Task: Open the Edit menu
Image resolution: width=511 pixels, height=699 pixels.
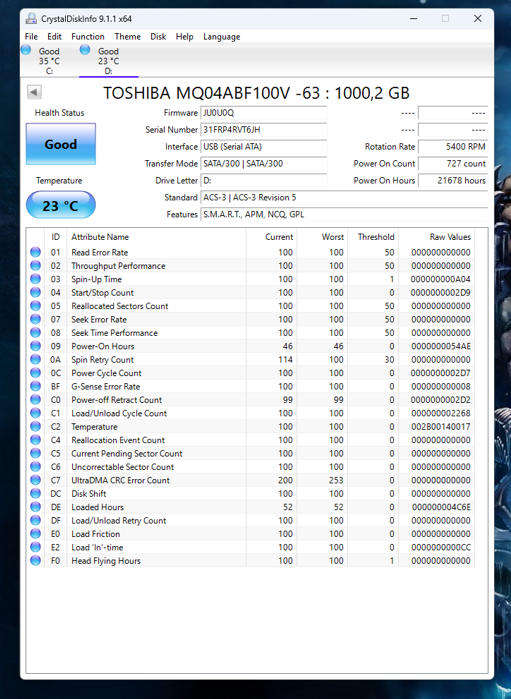Action: click(x=54, y=37)
